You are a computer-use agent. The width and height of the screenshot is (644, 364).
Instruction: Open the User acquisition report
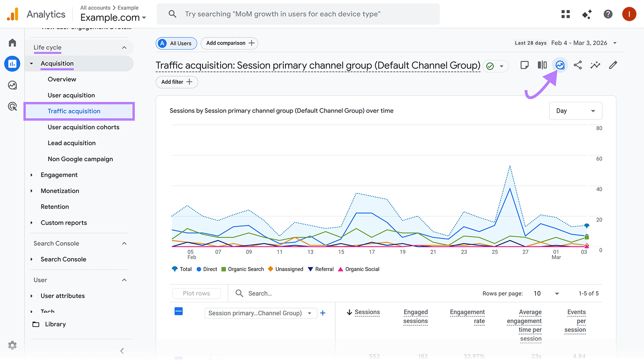point(71,95)
